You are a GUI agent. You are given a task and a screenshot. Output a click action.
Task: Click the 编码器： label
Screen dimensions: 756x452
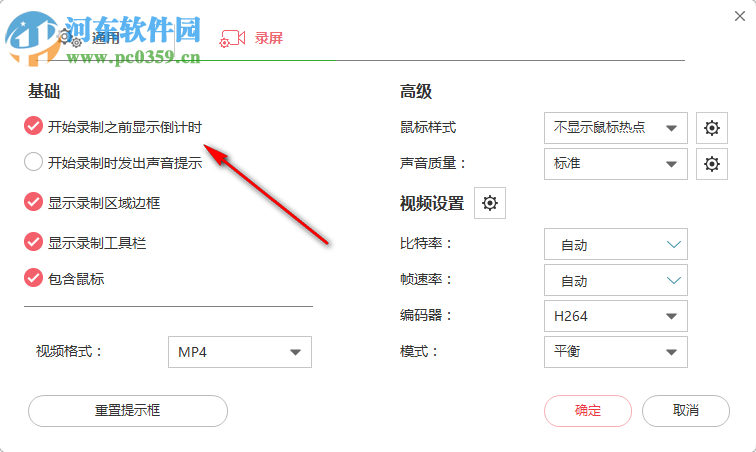point(426,315)
